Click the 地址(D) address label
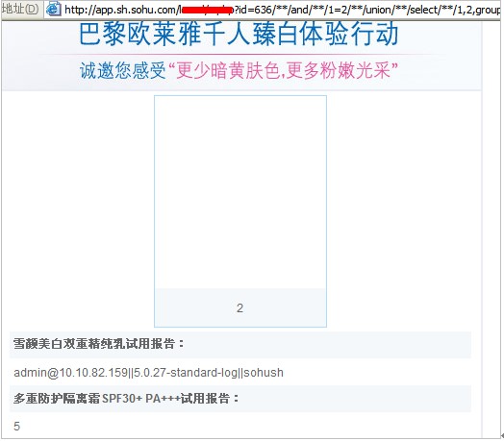Viewport: 504px width, 441px height. (20, 9)
